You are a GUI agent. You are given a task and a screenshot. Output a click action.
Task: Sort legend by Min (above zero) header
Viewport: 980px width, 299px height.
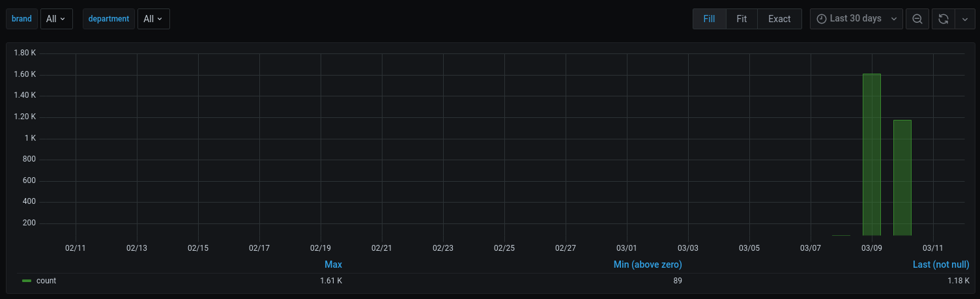point(648,264)
